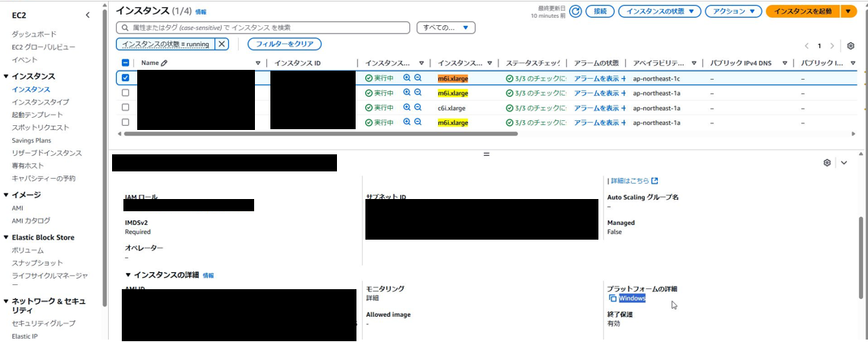Click the c6i.xlarge instance type cell
Image resolution: width=868 pixels, height=342 pixels.
[451, 108]
